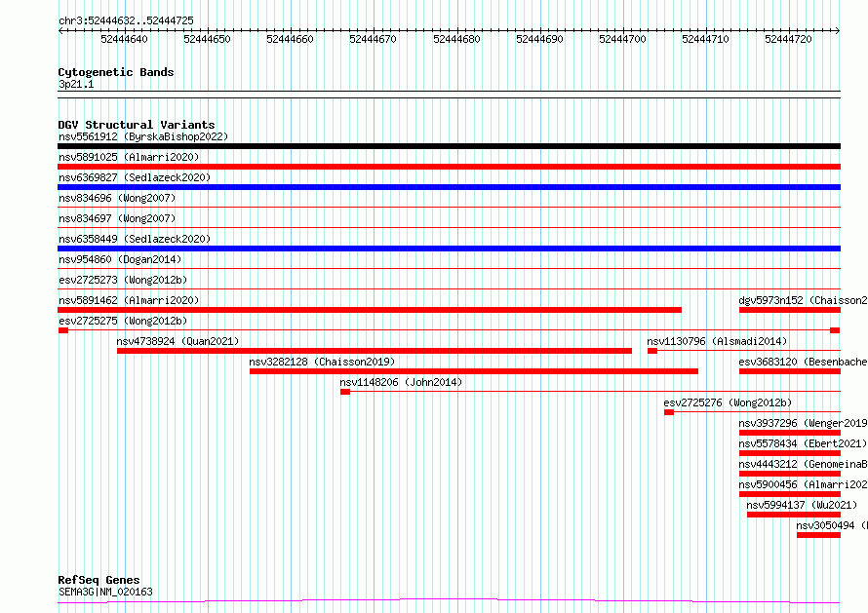This screenshot has height=613, width=868.
Task: Open esv2725276 (Wong2012b) label
Action: [x=728, y=402]
